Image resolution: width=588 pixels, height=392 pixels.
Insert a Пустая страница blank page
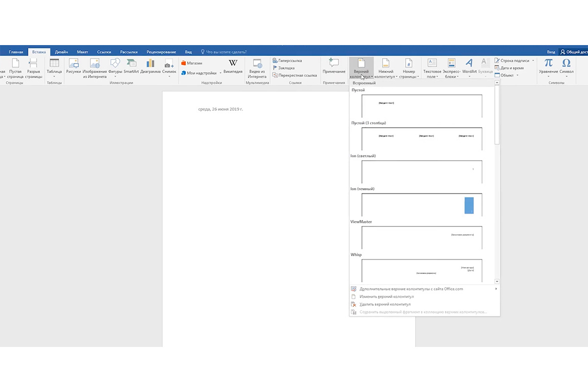pyautogui.click(x=15, y=68)
